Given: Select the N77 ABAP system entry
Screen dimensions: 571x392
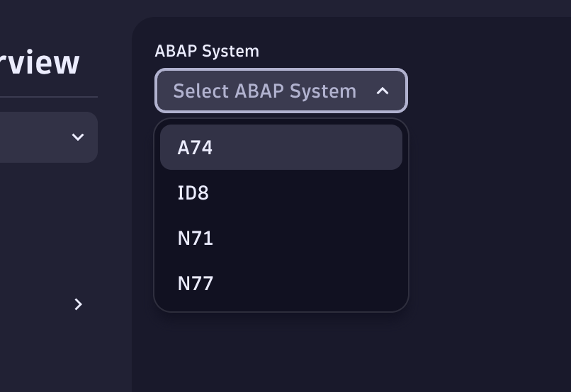Looking at the screenshot, I should point(196,284).
